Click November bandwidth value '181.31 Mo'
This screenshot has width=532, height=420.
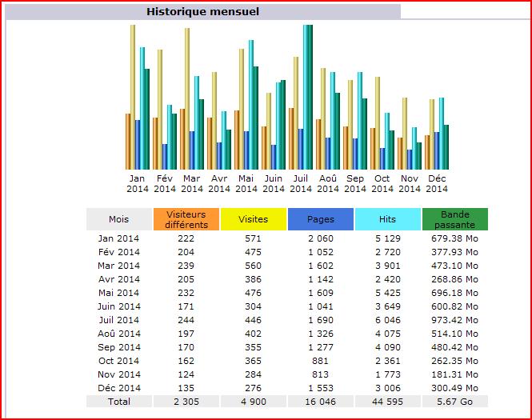454,374
